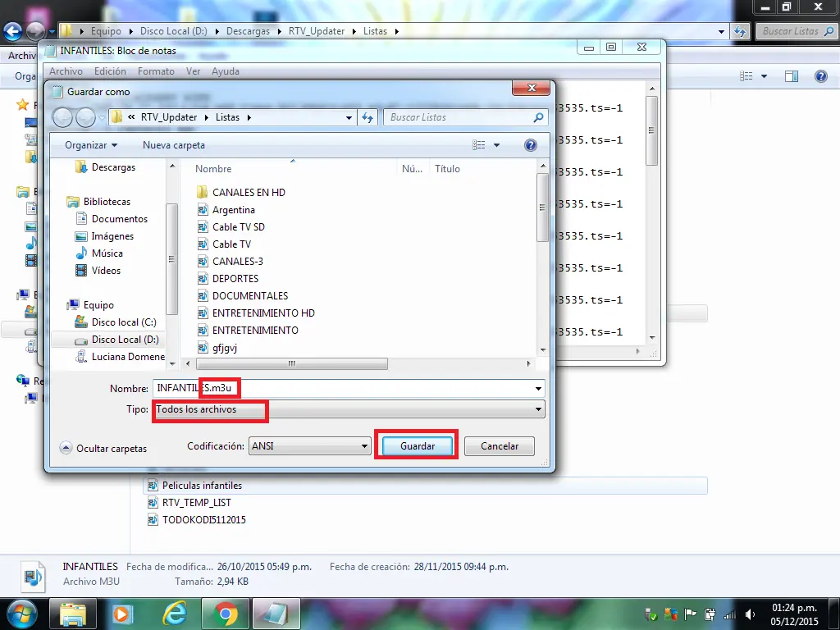Select TODOKODI5112015 file in Explorer window
This screenshot has width=840, height=630.
point(204,519)
